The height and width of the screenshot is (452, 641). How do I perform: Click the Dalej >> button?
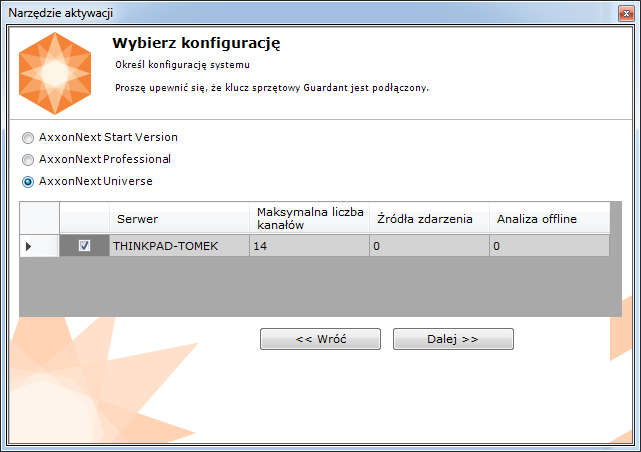453,339
